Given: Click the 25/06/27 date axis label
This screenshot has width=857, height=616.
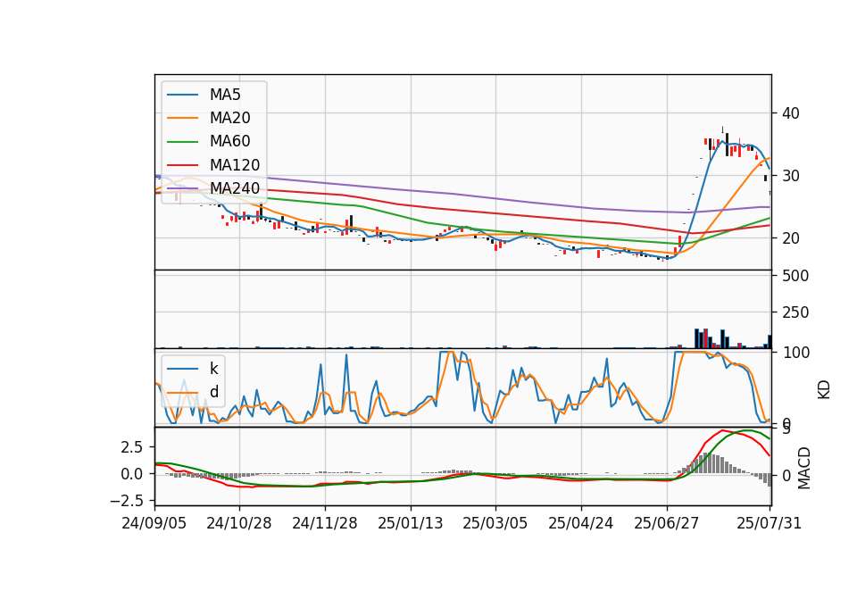Looking at the screenshot, I should (x=666, y=523).
